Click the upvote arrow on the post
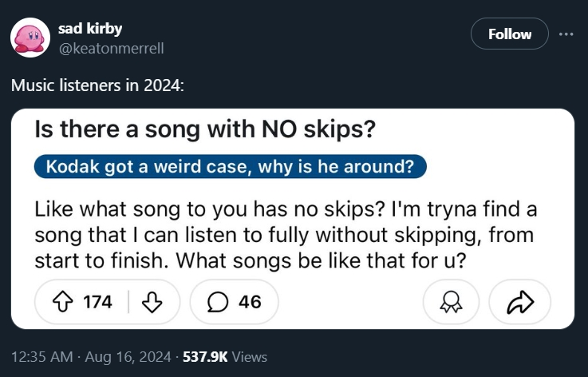Screen dimensions: 588x377 [x=64, y=302]
